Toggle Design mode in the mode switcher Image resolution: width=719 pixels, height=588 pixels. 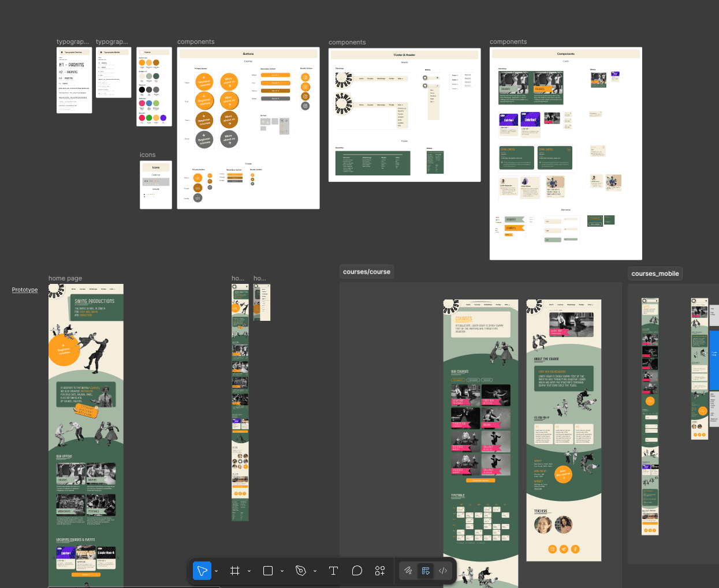426,570
